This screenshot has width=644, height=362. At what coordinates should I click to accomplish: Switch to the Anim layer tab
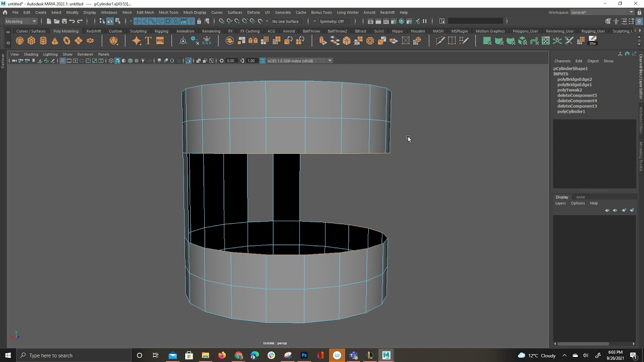580,197
